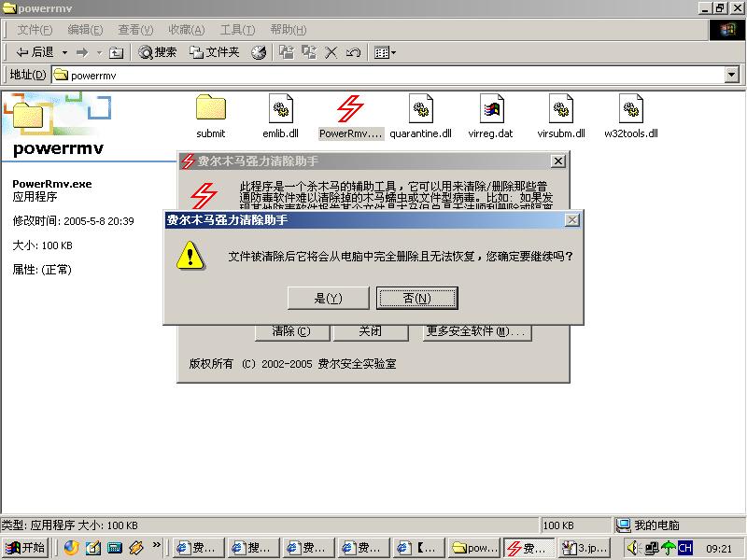The height and width of the screenshot is (560, 747).
Task: Click the 版权所有 2002-2005 copyright text
Action: [x=292, y=364]
